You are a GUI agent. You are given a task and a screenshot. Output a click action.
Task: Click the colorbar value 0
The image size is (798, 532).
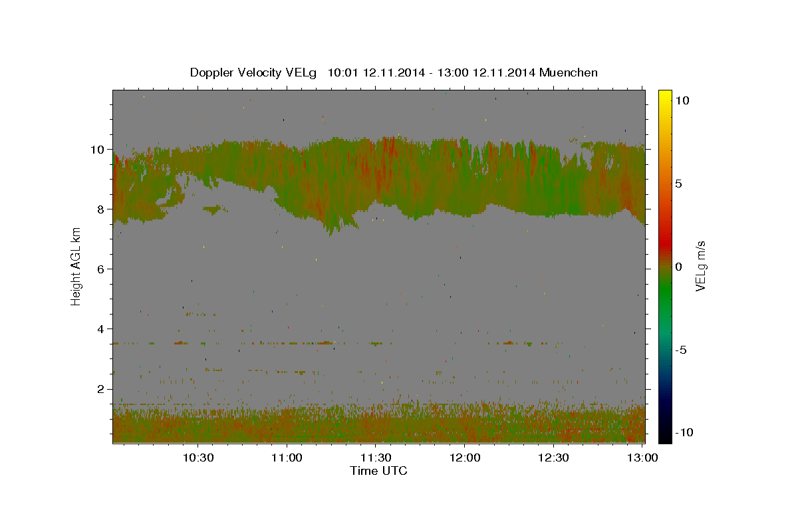[680, 267]
